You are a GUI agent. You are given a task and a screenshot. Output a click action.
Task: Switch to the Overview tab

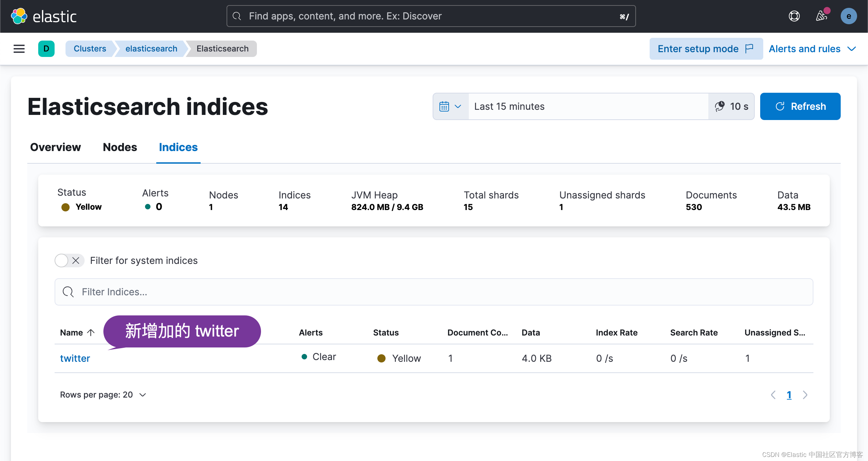pyautogui.click(x=55, y=147)
